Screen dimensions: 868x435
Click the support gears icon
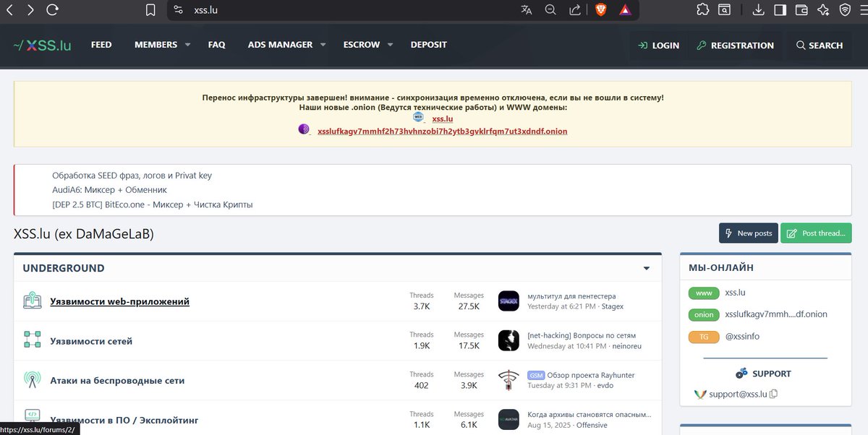[741, 374]
